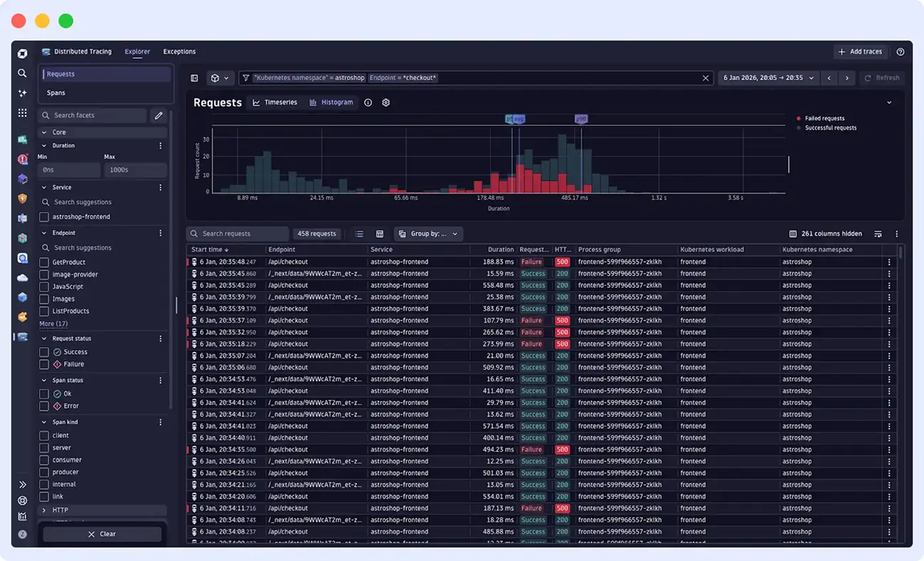Viewport: 924px width, 561px height.
Task: Click the More (17) link under Endpoint
Action: pyautogui.click(x=54, y=323)
